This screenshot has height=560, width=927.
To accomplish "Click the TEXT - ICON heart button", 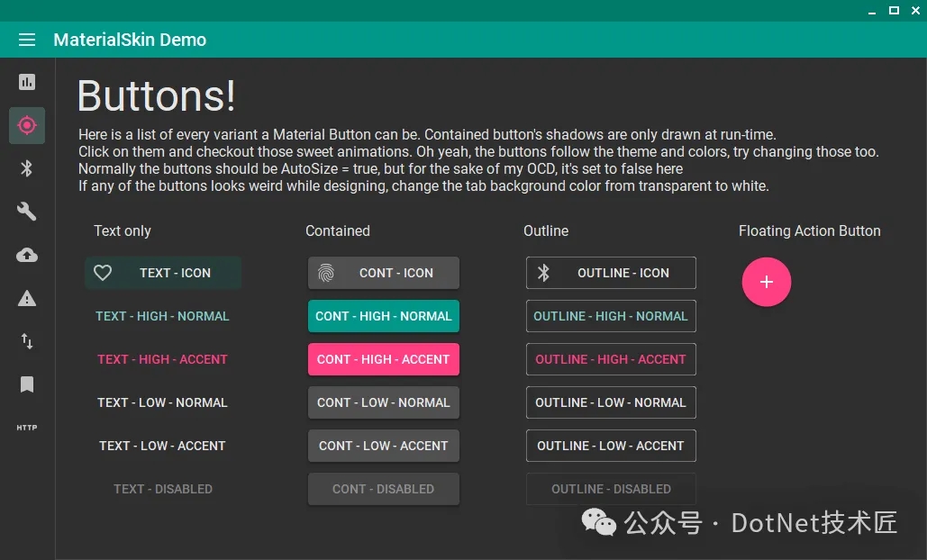I will [162, 273].
